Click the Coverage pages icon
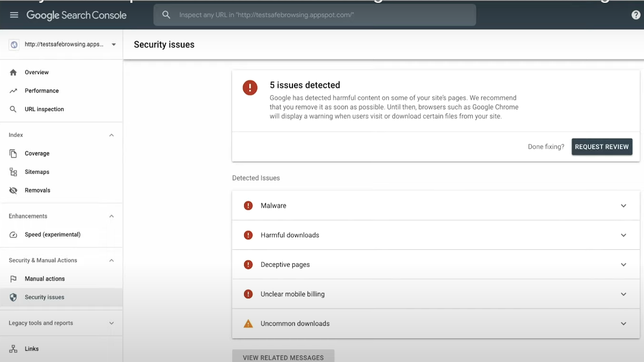 (13, 153)
